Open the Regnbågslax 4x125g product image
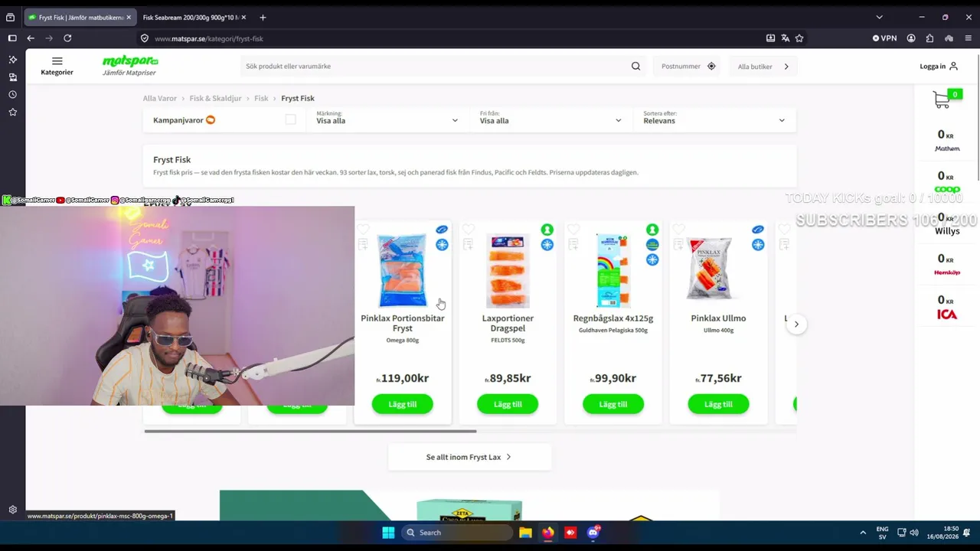This screenshot has width=980, height=551. 613,269
